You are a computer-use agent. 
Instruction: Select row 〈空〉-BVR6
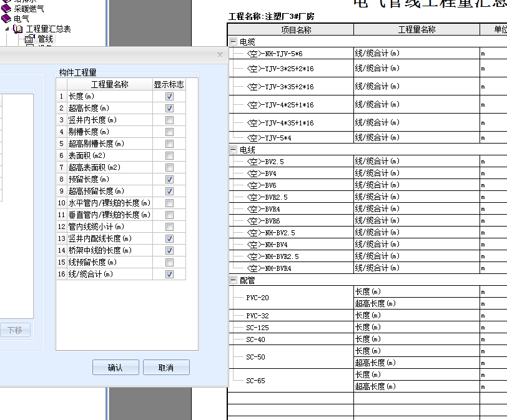point(263,221)
